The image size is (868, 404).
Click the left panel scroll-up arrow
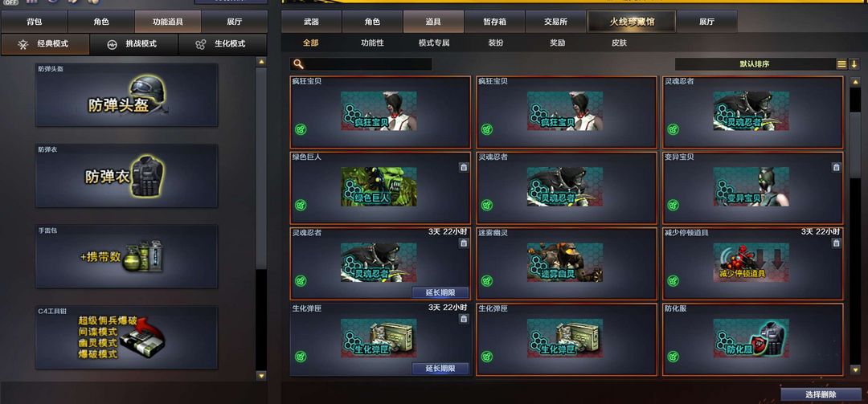pos(261,62)
